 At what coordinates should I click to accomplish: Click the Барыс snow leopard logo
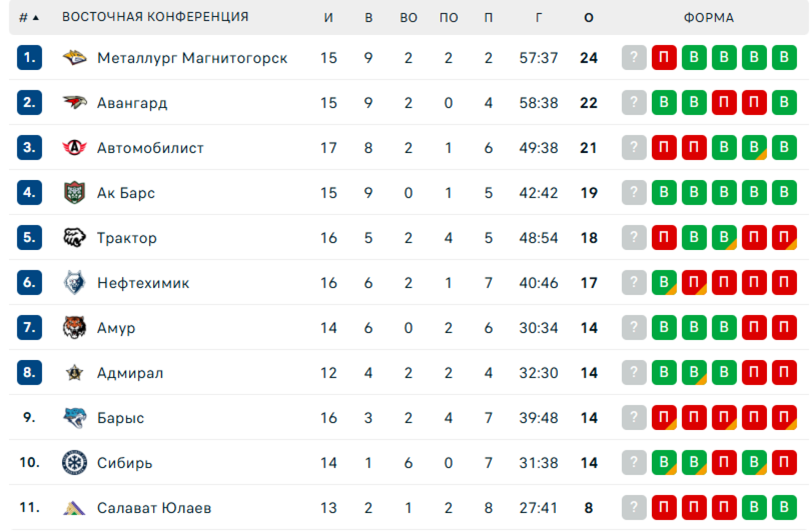[x=74, y=417]
